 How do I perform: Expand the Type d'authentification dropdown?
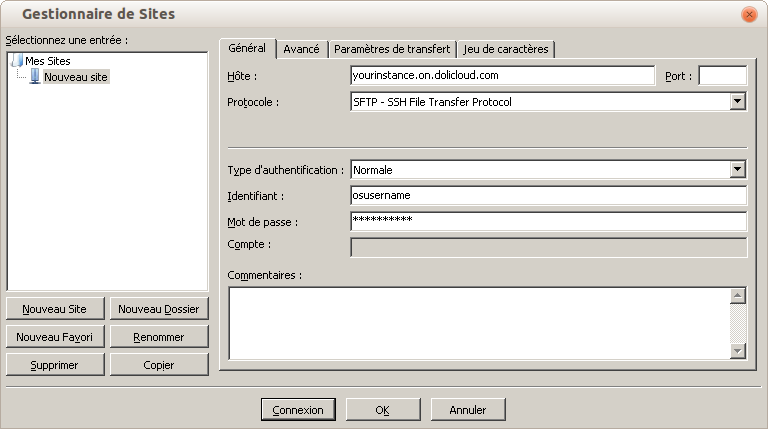[x=738, y=170]
